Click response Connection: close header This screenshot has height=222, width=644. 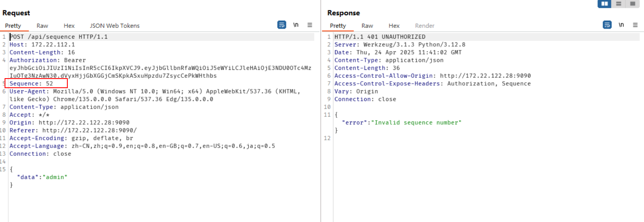click(365, 99)
